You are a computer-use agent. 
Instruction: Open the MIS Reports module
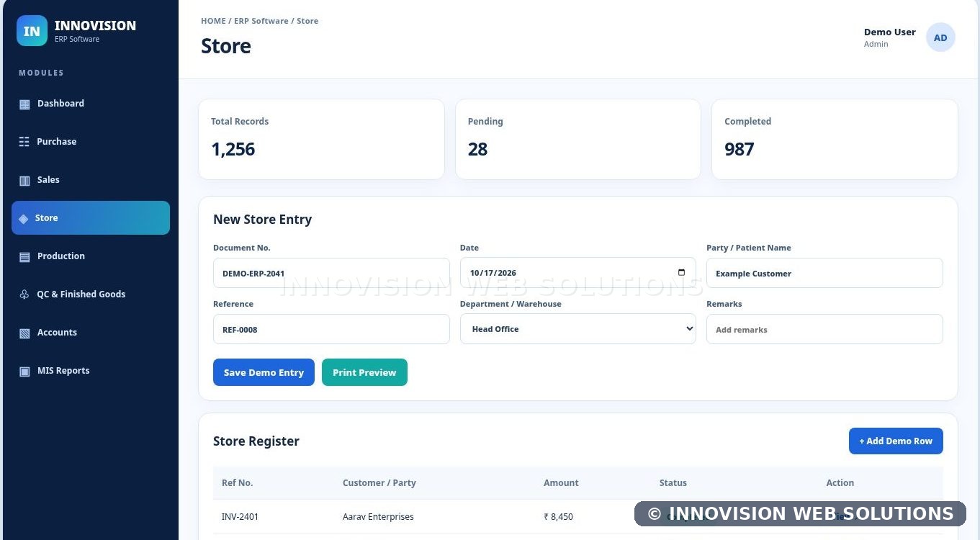tap(91, 371)
